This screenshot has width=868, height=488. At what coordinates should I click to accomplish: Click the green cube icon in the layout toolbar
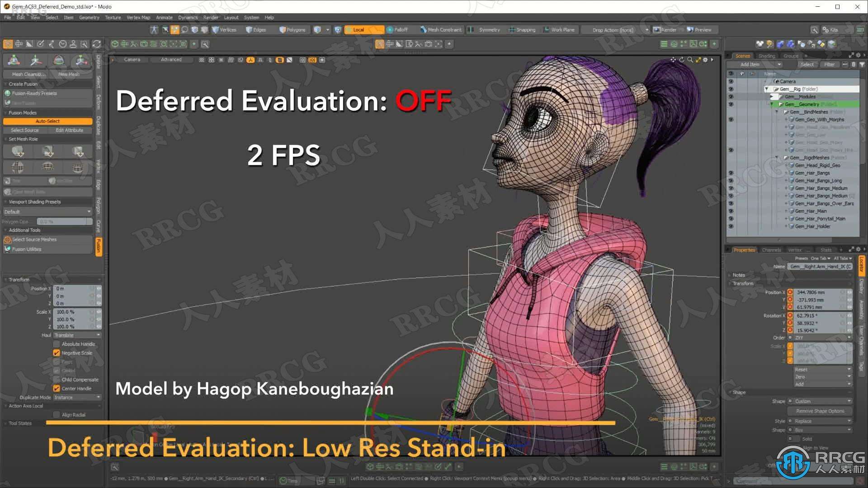115,44
